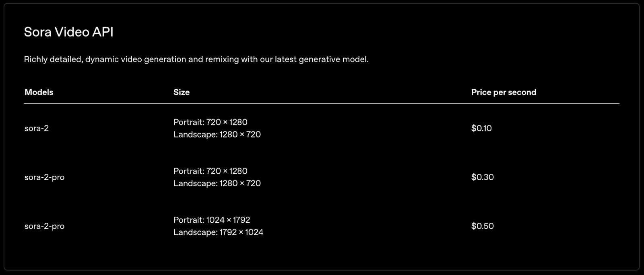
Task: Click 'dynamic video generation' in the description
Action: click(136, 60)
